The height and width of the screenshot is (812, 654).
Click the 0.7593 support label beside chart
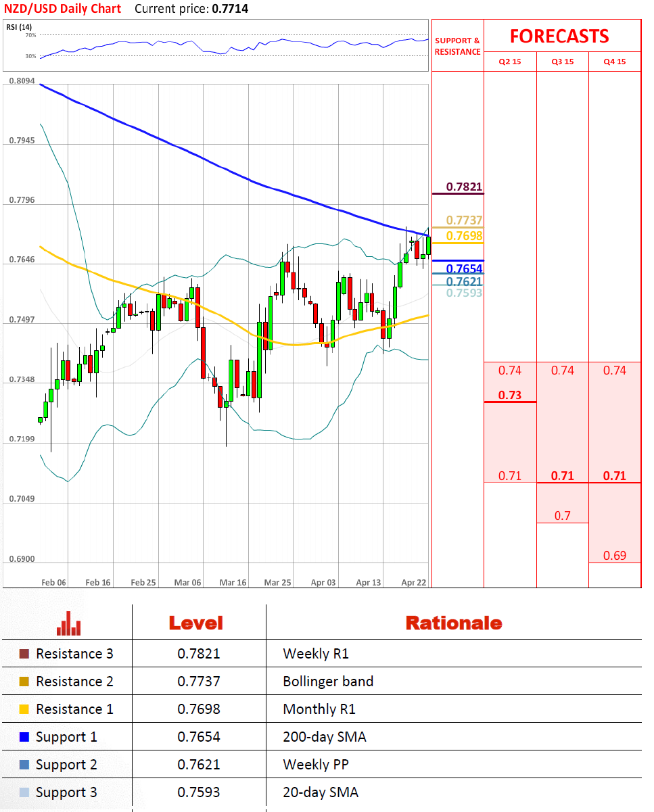pyautogui.click(x=464, y=293)
